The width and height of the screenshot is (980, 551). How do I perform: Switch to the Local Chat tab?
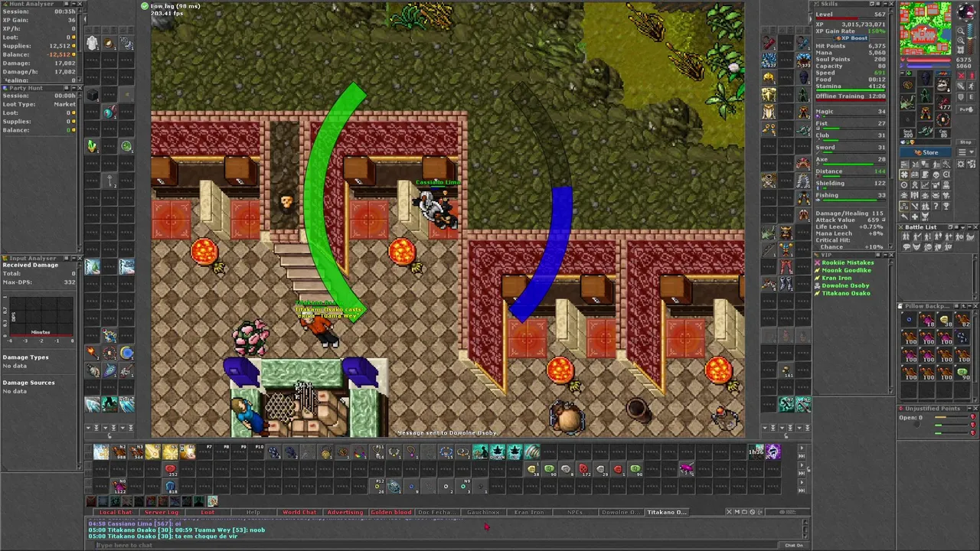pos(116,512)
